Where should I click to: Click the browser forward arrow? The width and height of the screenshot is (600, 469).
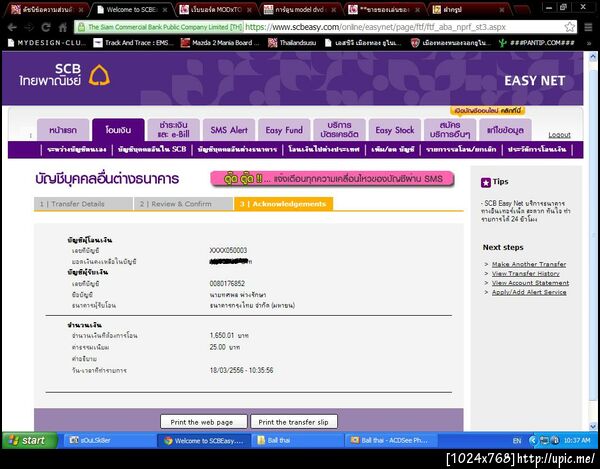point(29,27)
